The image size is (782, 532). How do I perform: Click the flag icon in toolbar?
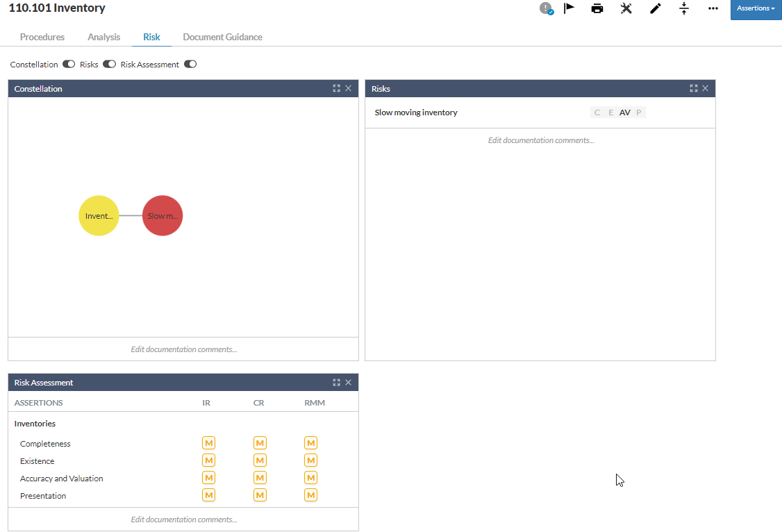point(569,8)
